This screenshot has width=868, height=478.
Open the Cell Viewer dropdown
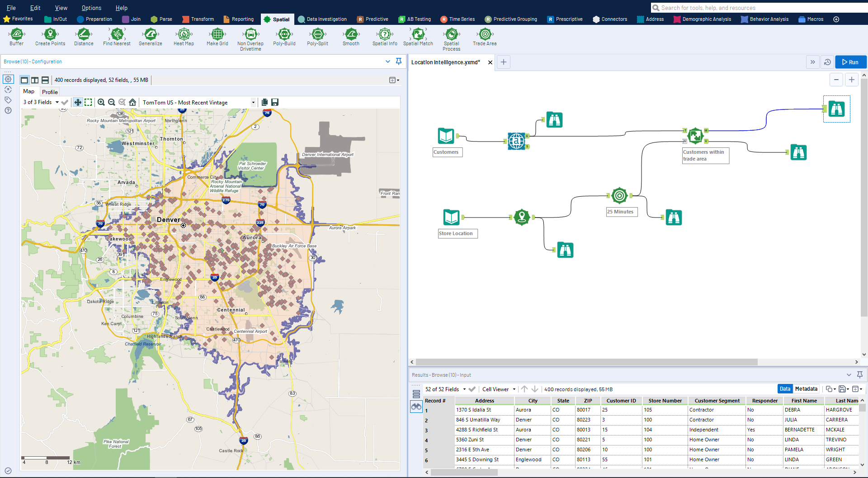(x=514, y=389)
